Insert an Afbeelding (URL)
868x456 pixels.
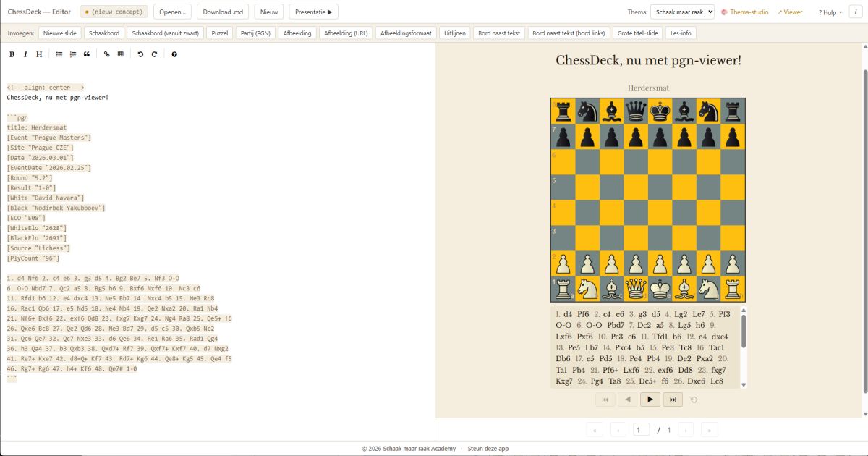pos(346,33)
